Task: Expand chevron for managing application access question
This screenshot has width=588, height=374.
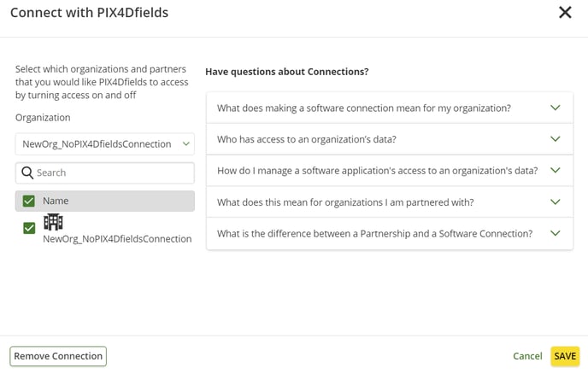Action: click(555, 171)
